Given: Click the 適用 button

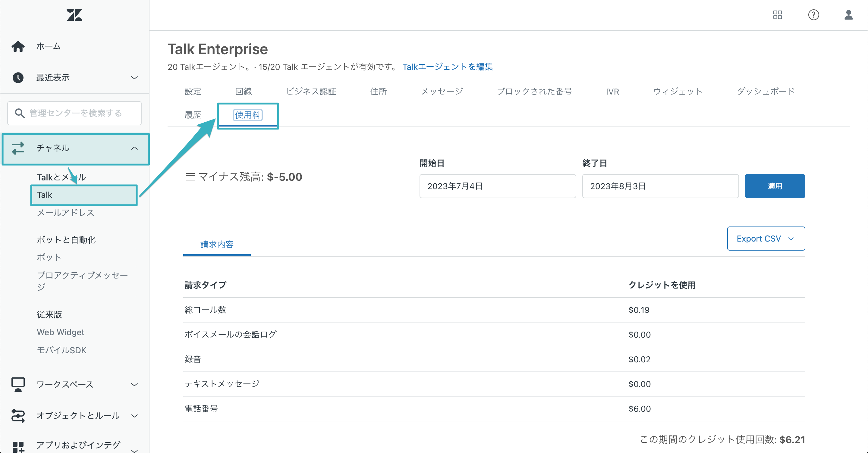Looking at the screenshot, I should (775, 186).
